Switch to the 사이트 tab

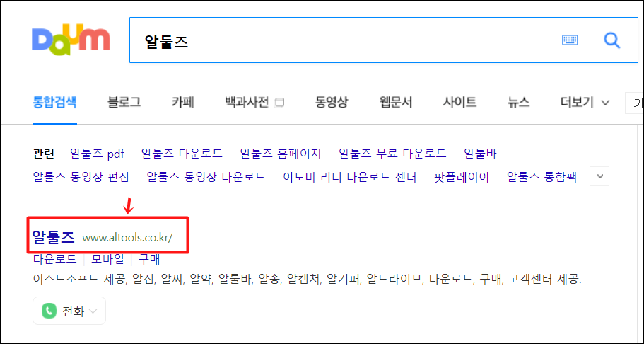(x=460, y=102)
